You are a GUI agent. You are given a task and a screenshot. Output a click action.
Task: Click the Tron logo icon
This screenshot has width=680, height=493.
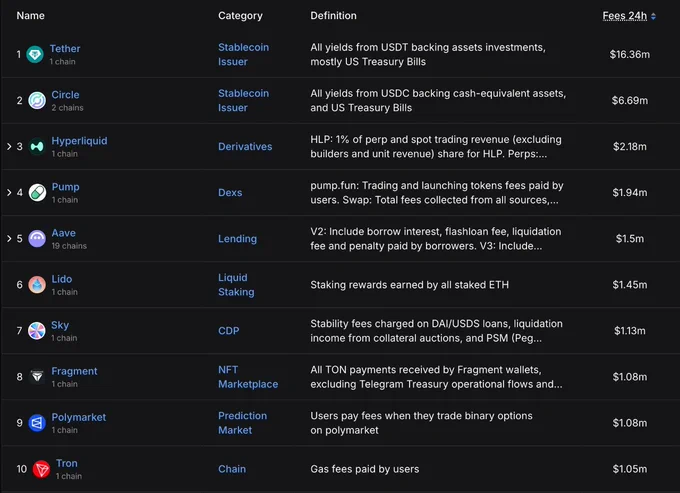41,469
